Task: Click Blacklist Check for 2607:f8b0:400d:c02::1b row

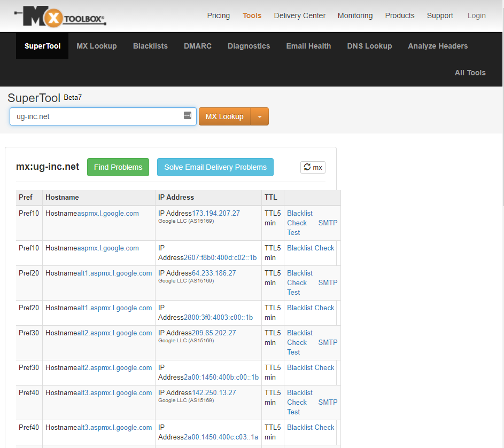Action: pyautogui.click(x=311, y=248)
